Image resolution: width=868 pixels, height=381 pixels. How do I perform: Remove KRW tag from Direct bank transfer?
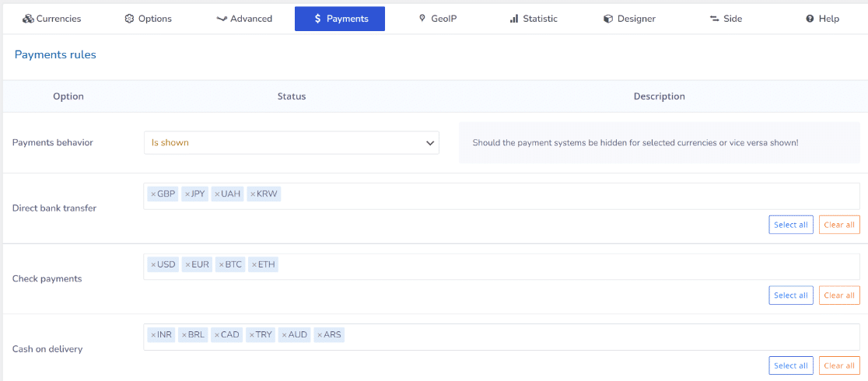pyautogui.click(x=253, y=194)
